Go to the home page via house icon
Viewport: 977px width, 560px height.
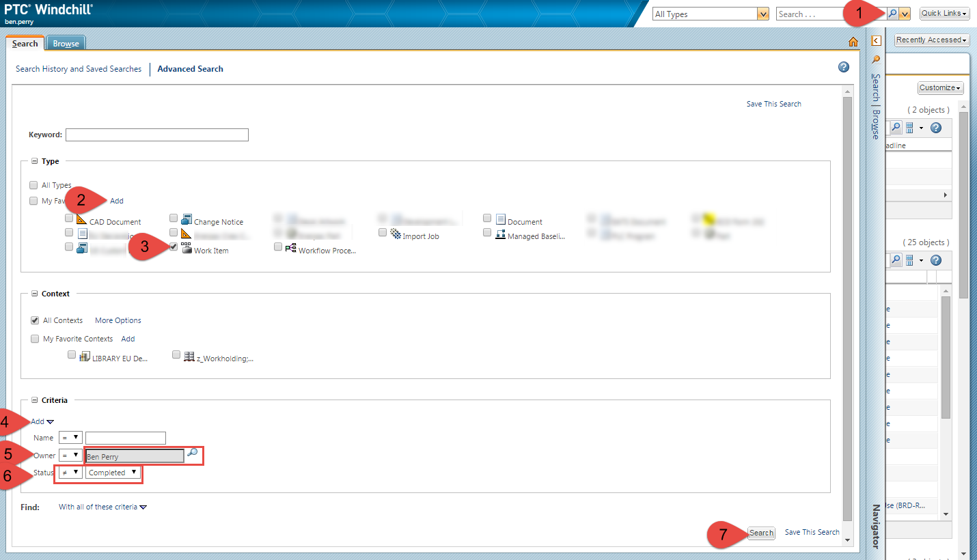tap(853, 42)
